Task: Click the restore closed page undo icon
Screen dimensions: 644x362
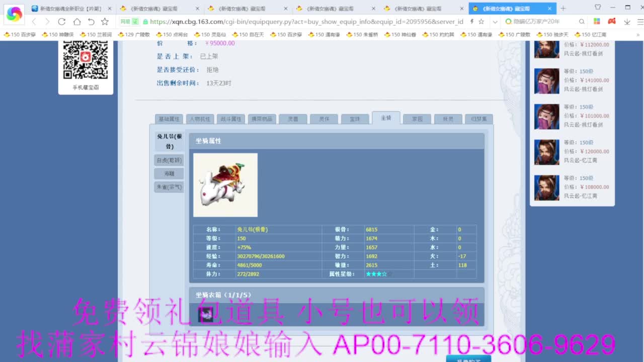Action: (x=91, y=22)
